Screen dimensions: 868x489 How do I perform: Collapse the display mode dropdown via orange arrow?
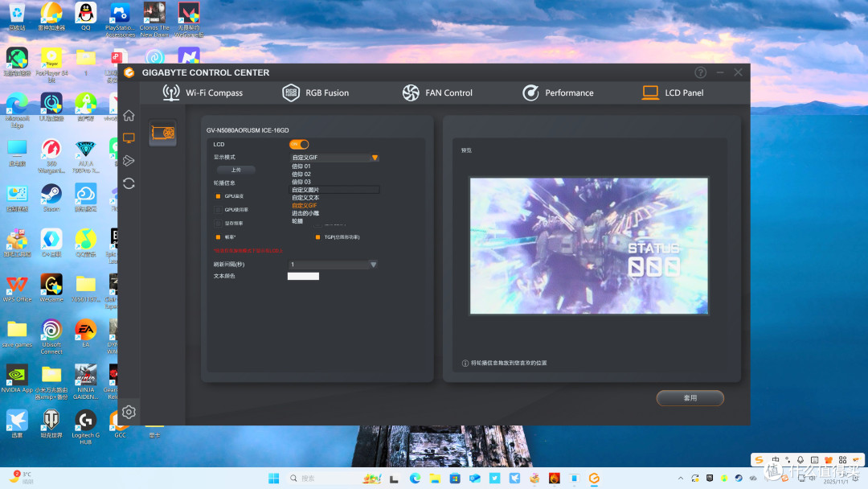click(375, 158)
